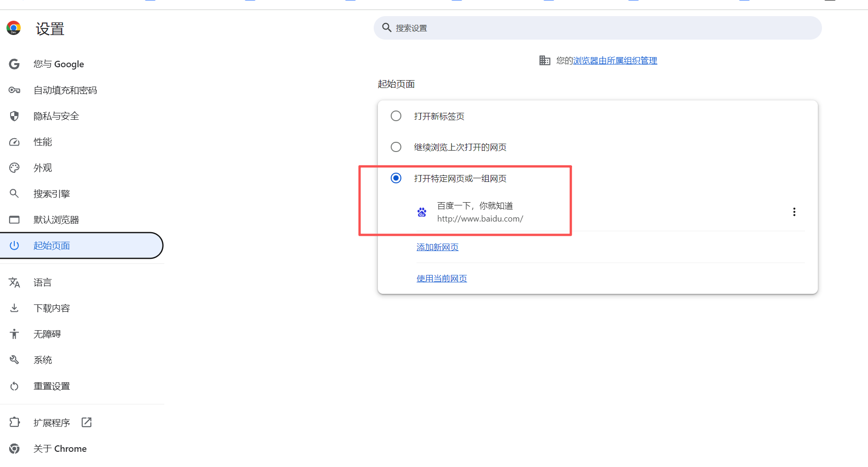Open 语言 settings
Viewport: 868px width, 467px height.
click(x=81, y=282)
